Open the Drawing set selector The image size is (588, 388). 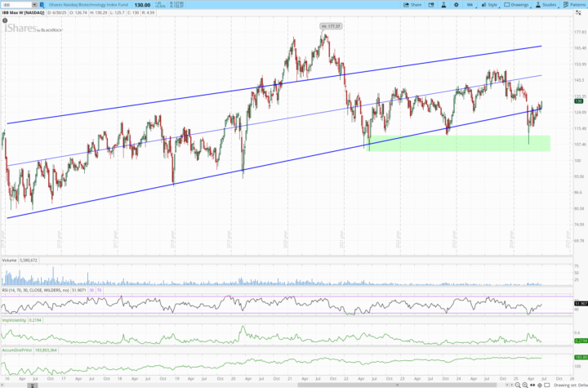pos(571,385)
